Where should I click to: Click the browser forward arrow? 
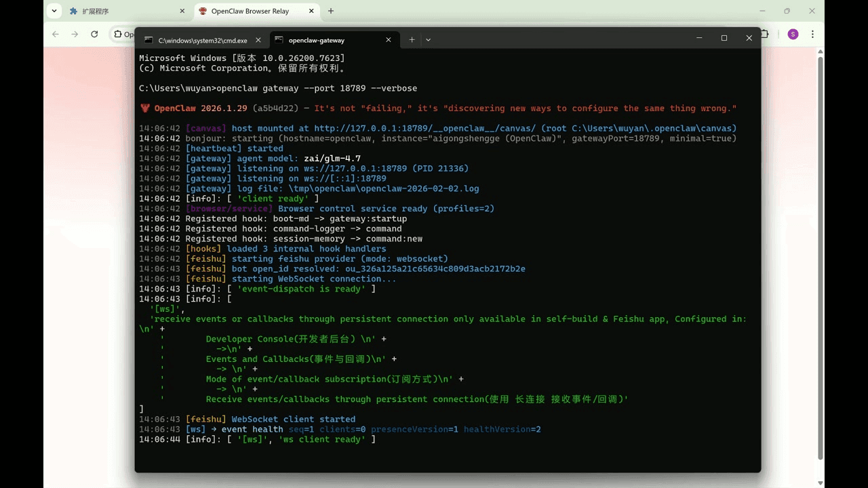[75, 35]
